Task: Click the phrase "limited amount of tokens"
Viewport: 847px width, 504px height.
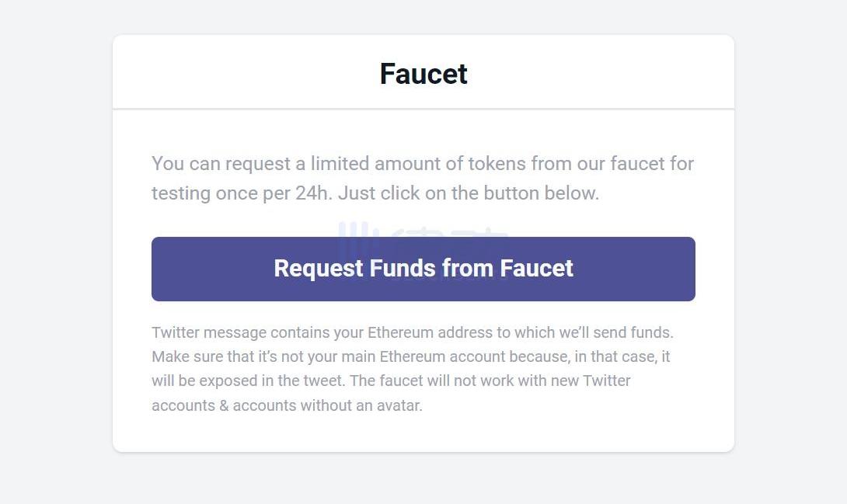Action: click(387, 164)
